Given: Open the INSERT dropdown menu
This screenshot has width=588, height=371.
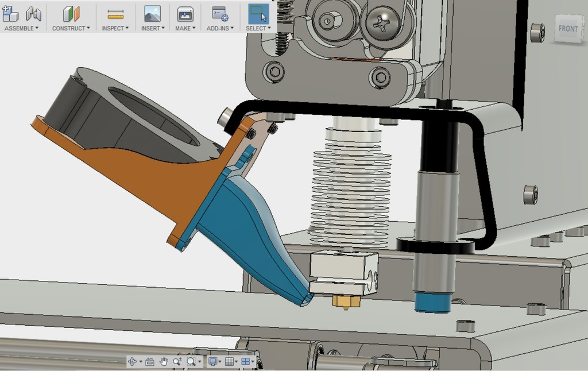Looking at the screenshot, I should pos(153,28).
